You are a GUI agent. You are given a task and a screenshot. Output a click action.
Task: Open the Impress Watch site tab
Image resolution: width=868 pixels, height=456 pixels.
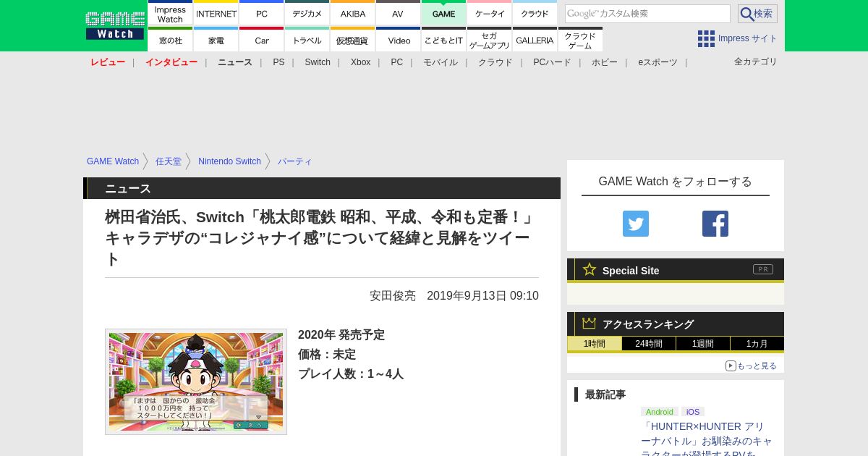(170, 13)
